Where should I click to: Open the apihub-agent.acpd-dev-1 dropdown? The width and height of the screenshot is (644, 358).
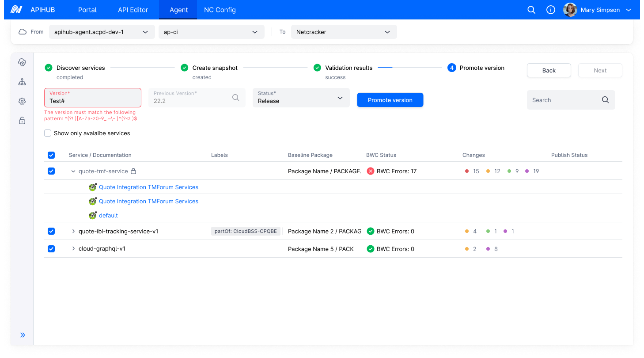pyautogui.click(x=102, y=32)
